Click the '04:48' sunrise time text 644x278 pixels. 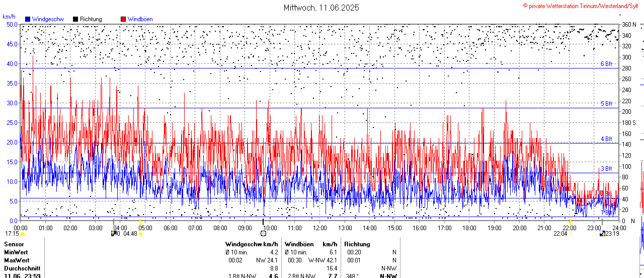pos(130,234)
